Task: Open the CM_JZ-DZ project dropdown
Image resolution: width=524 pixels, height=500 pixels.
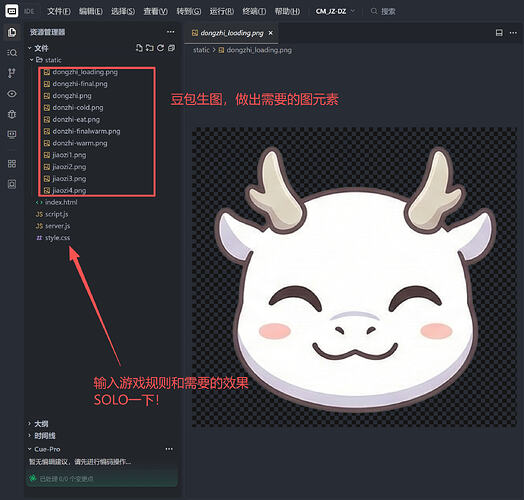Action: pos(335,11)
